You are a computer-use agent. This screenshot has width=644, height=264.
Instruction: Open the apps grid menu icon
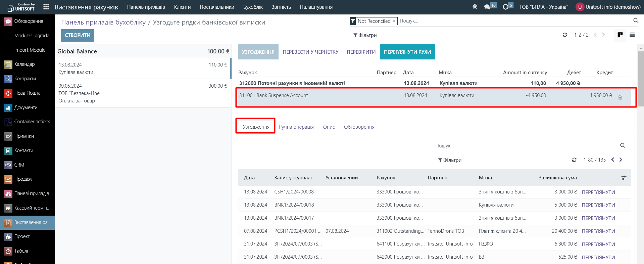pos(46,7)
